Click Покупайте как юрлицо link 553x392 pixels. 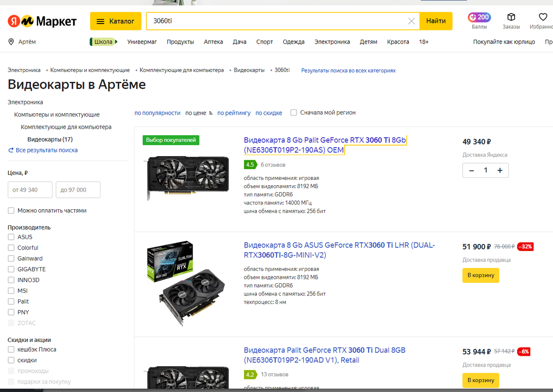tap(504, 42)
